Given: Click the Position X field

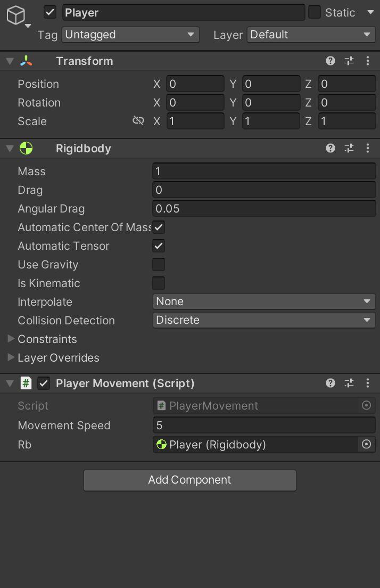Looking at the screenshot, I should point(195,84).
